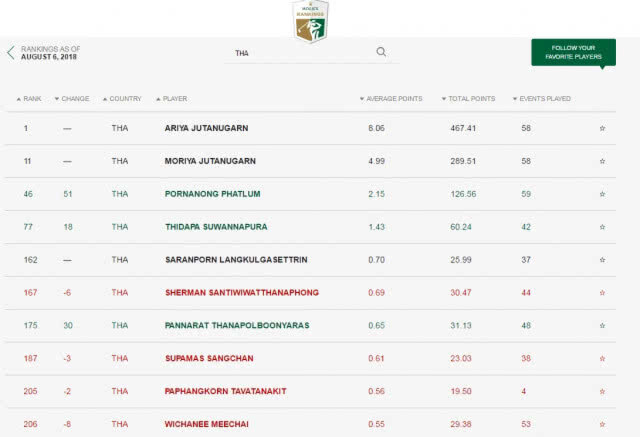Click the date August 6, 2018
The height and width of the screenshot is (437, 640).
(x=49, y=57)
